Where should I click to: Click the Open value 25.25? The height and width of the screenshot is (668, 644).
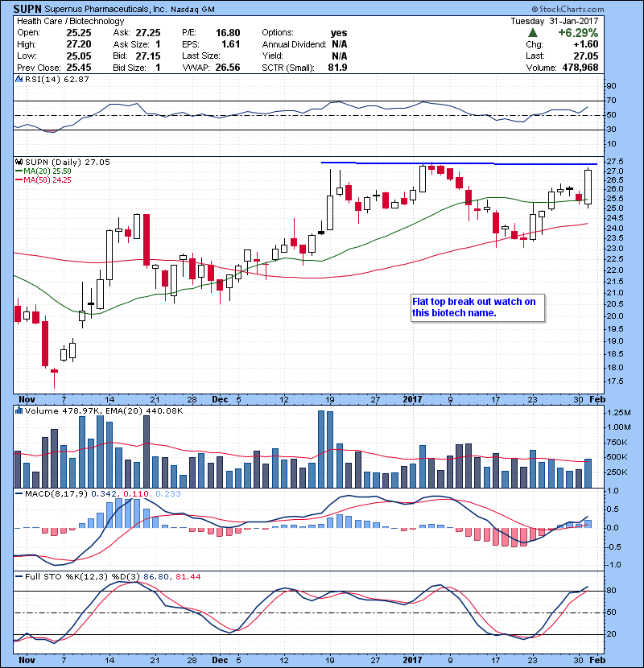(79, 33)
